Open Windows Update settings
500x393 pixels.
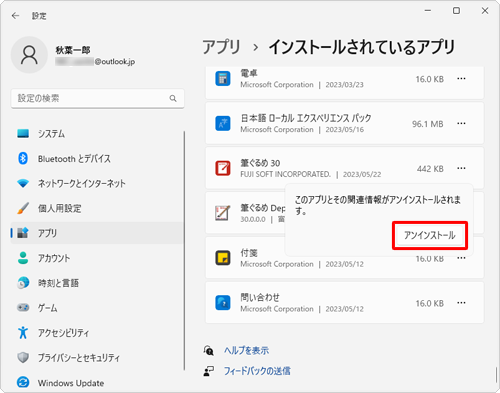click(x=97, y=383)
